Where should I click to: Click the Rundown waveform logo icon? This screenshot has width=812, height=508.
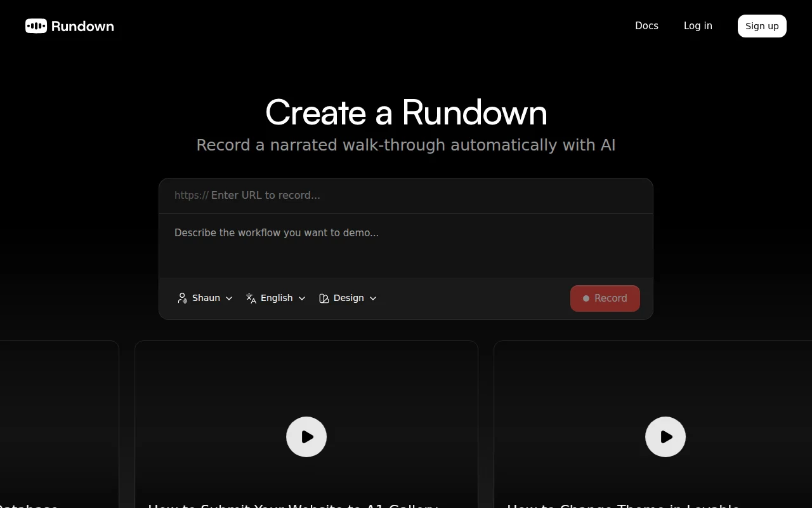[x=36, y=26]
